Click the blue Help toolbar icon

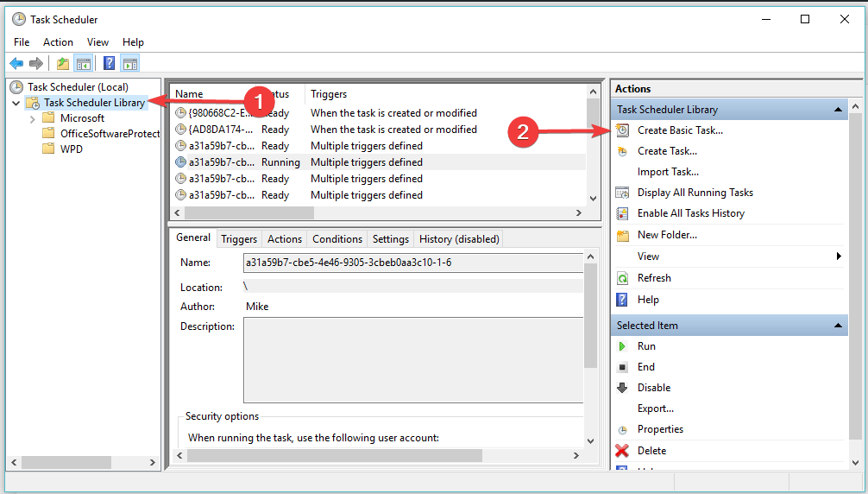109,64
